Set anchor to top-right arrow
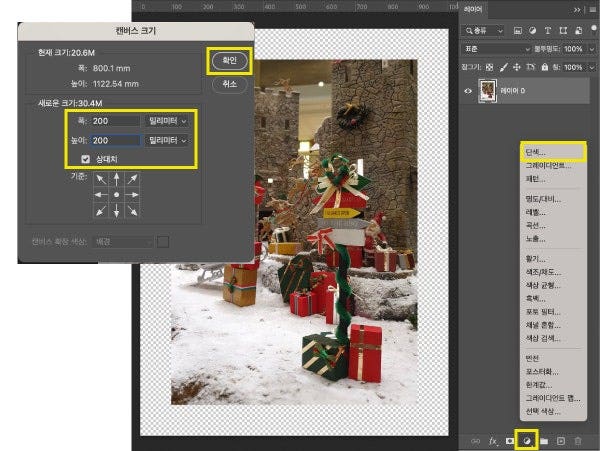The image size is (600, 451). (x=132, y=179)
